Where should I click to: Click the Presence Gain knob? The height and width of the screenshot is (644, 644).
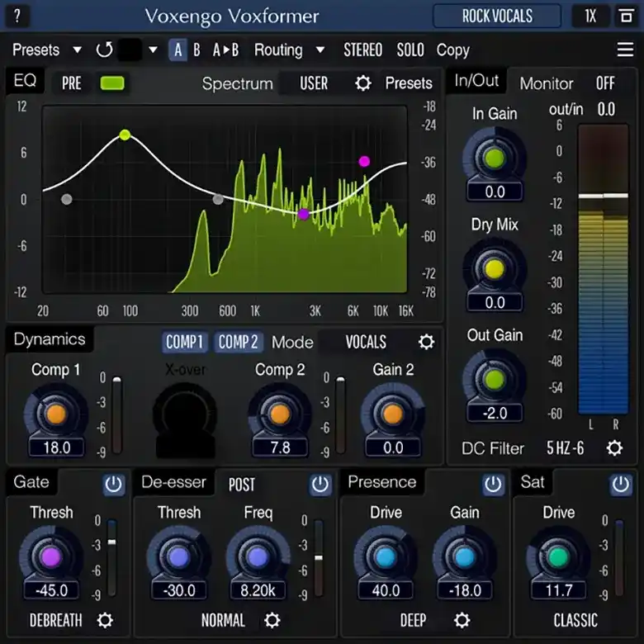point(465,557)
